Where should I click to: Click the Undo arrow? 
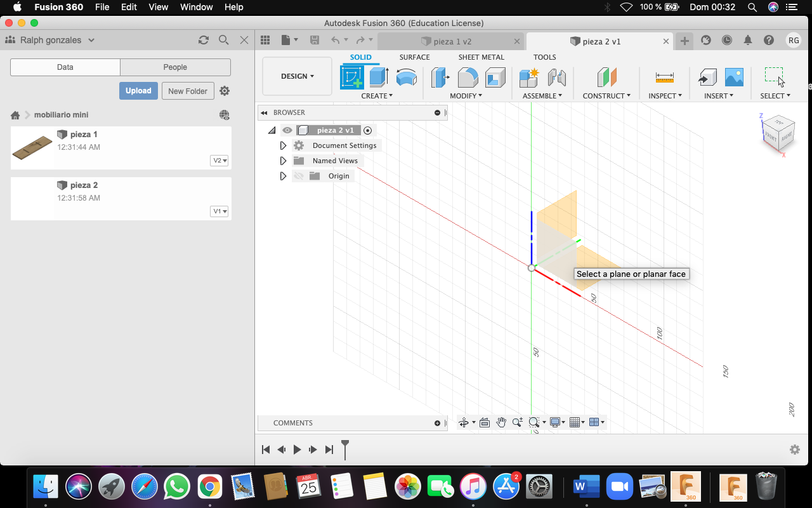tap(335, 40)
